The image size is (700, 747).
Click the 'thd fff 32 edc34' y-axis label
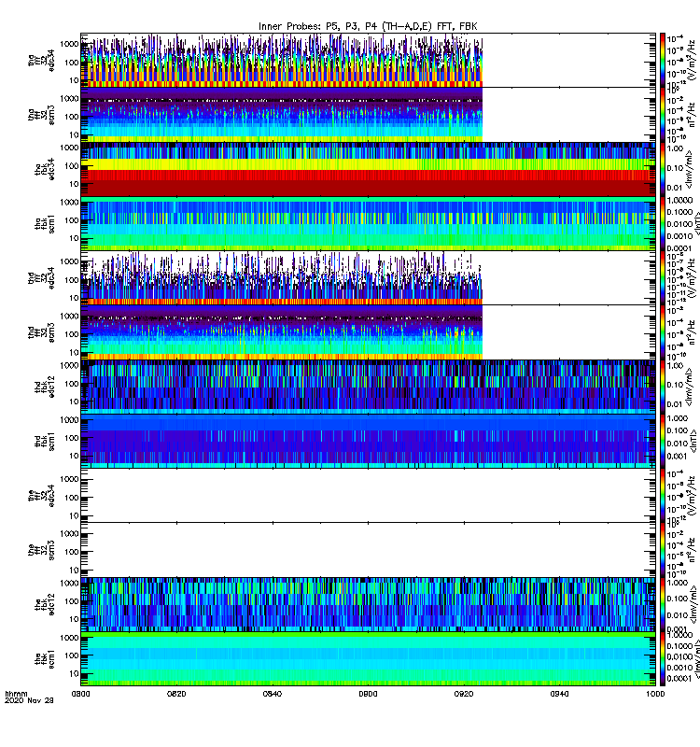coord(41,277)
